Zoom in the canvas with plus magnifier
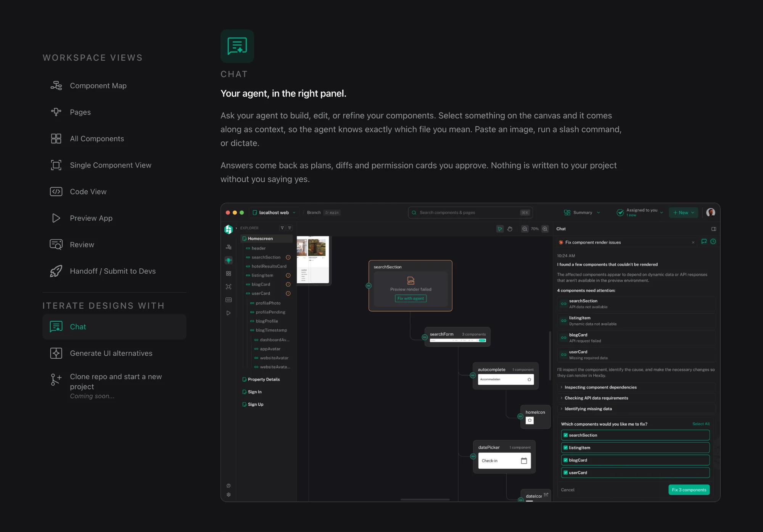Image resolution: width=763 pixels, height=532 pixels. tap(545, 229)
